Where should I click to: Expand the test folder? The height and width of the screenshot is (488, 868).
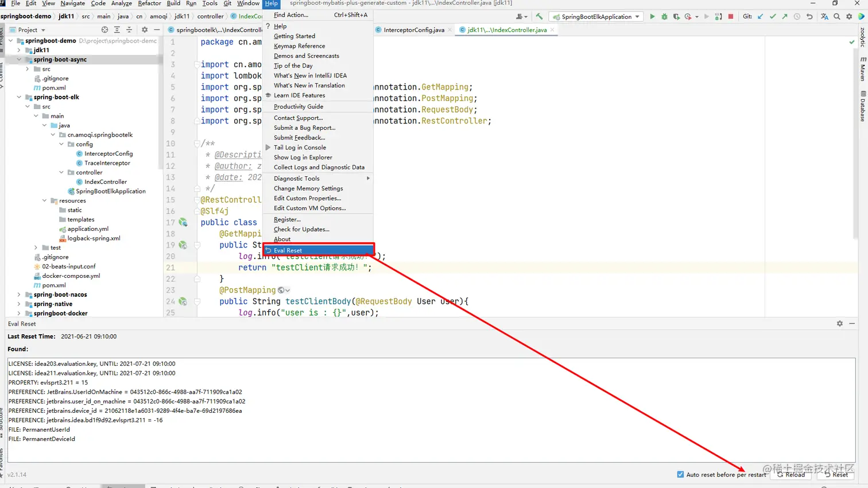pos(36,247)
